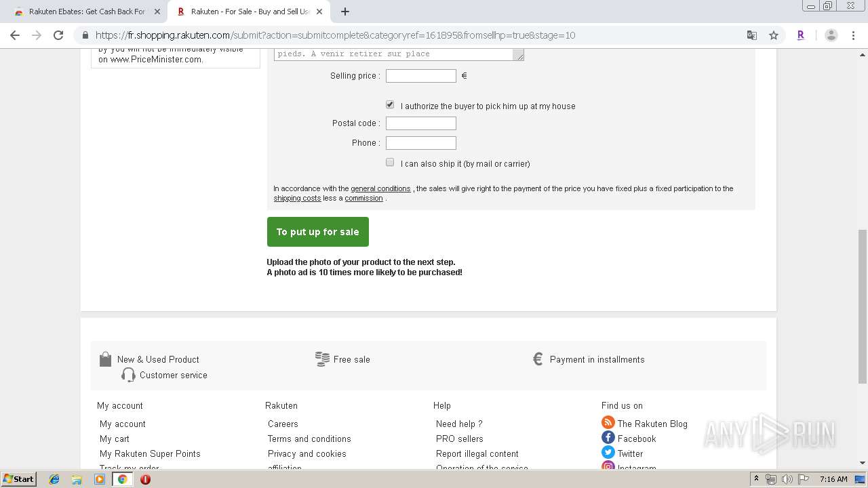Screen dimensions: 868x488
Task: Click the Instagram icon in footer
Action: [608, 466]
